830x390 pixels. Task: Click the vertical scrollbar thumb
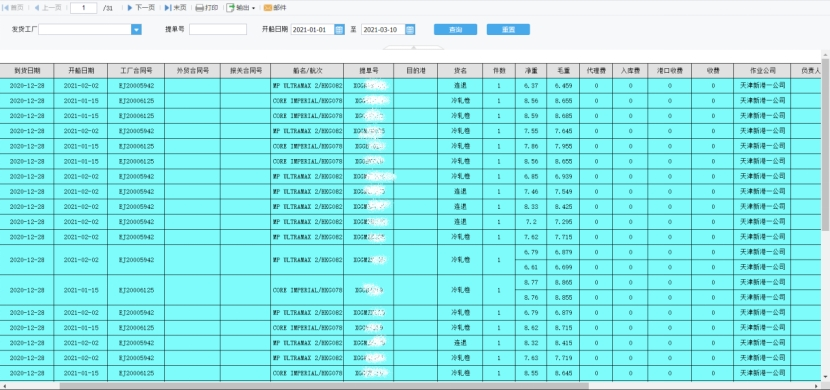pyautogui.click(x=826, y=144)
